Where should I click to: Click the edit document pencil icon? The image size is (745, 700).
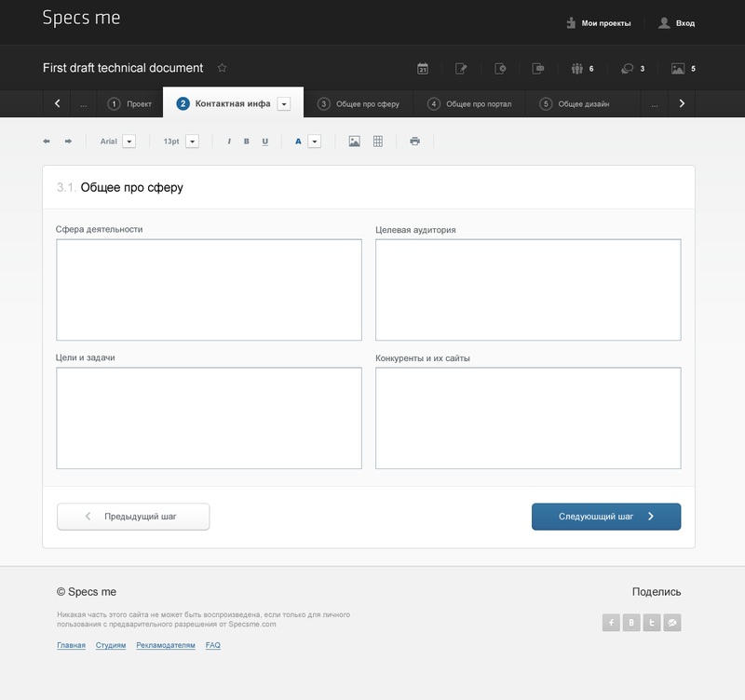pos(461,69)
